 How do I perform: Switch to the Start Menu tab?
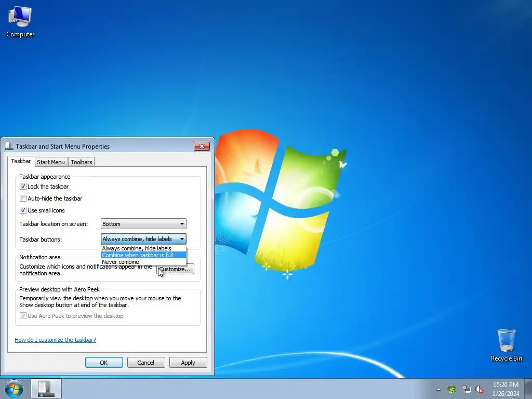click(51, 162)
